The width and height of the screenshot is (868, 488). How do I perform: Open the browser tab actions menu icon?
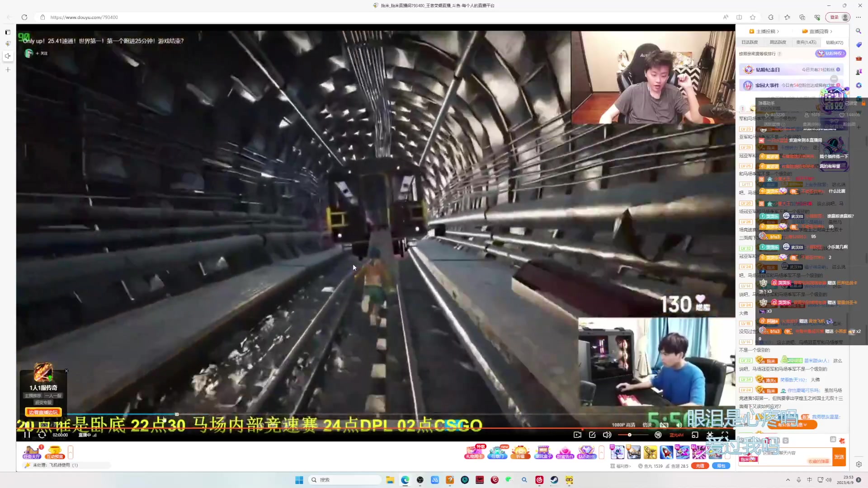8,32
